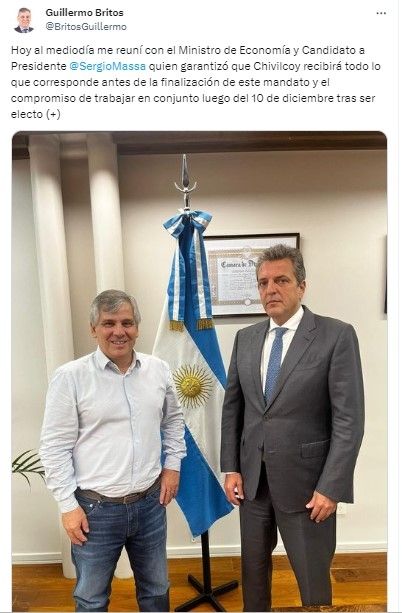Screen dimensions: 402x613
Task: Open the attached photo in full view
Action: tap(199, 371)
